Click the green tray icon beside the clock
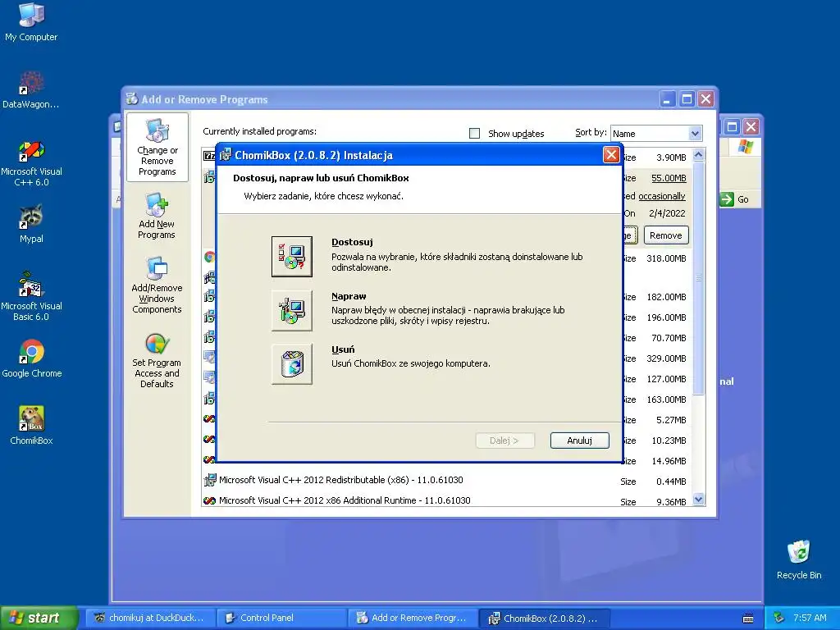This screenshot has height=630, width=840. tap(779, 618)
